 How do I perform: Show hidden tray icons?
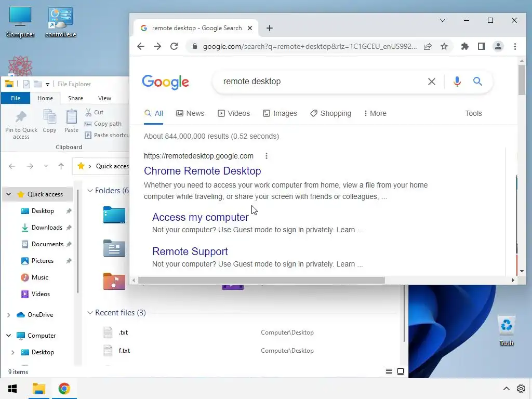[x=506, y=389]
